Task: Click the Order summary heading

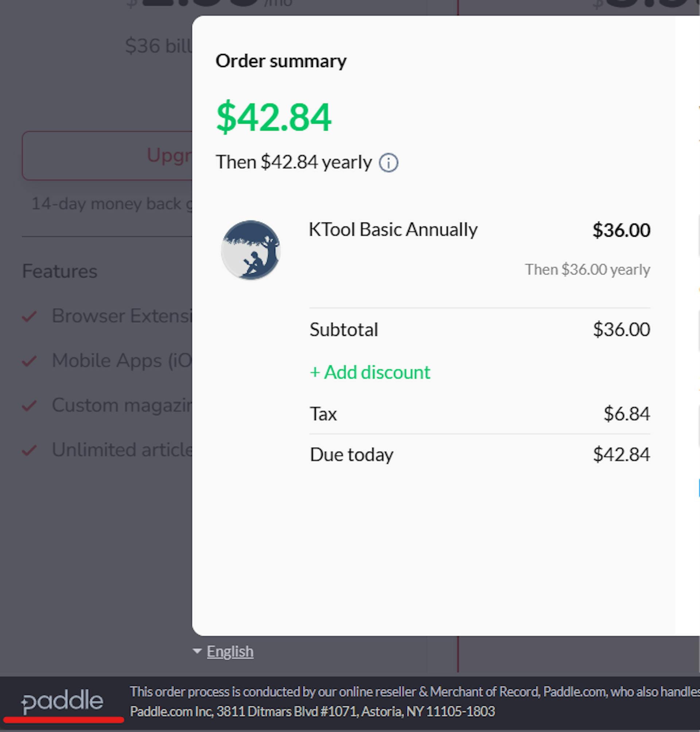Action: click(x=281, y=61)
